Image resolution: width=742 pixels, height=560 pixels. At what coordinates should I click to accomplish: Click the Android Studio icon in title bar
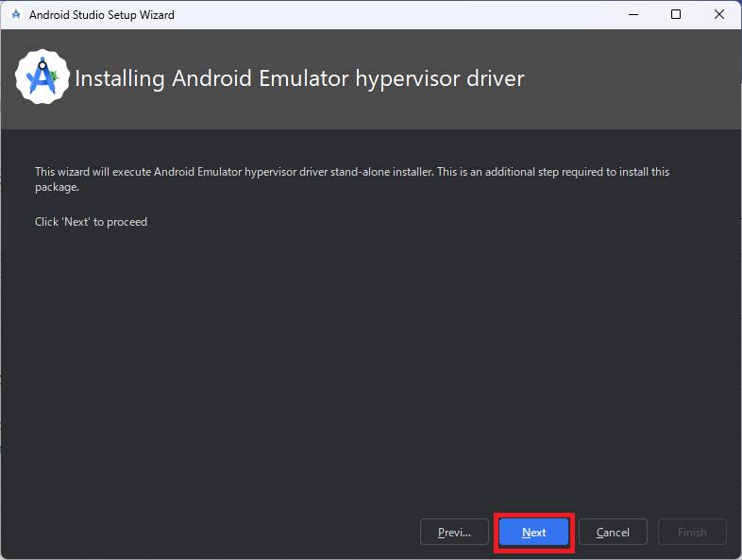click(x=15, y=15)
